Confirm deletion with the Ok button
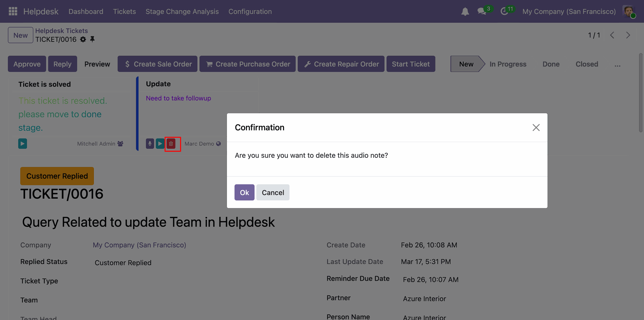 [x=244, y=192]
